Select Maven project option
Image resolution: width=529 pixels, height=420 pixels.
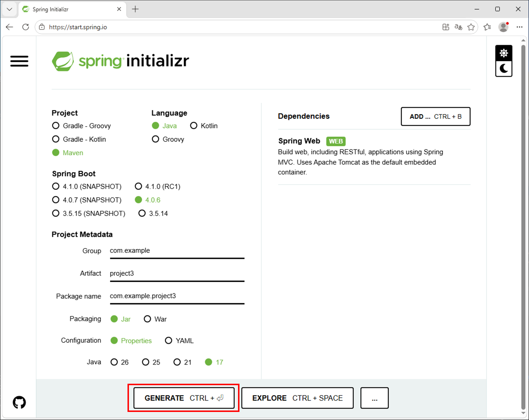(68, 153)
